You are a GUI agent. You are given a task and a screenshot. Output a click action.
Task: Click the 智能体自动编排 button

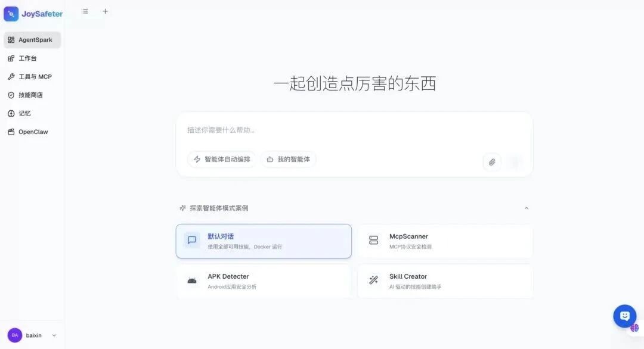coord(222,159)
